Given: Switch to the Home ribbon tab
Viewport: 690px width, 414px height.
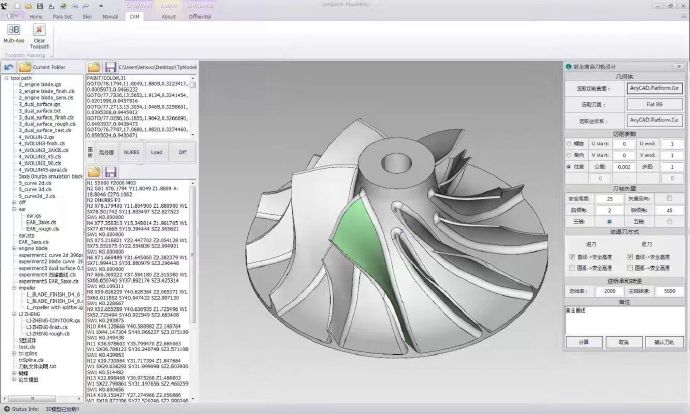Looking at the screenshot, I should point(35,17).
